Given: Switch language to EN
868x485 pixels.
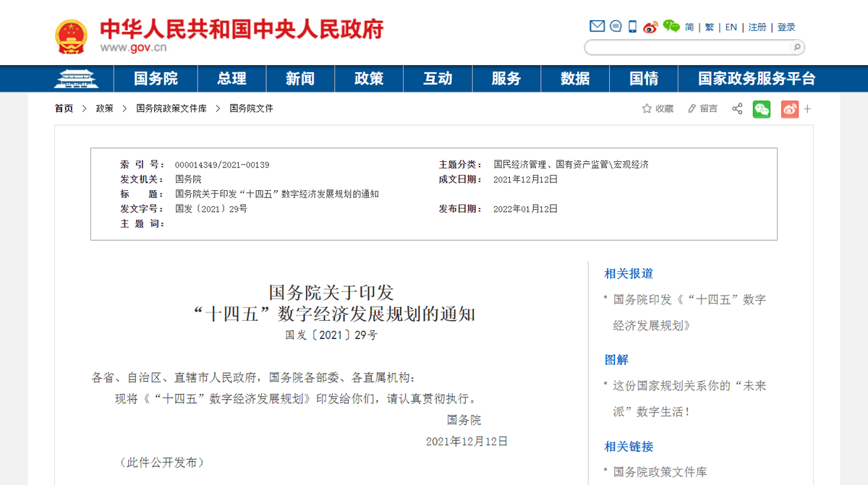Looking at the screenshot, I should coord(731,27).
